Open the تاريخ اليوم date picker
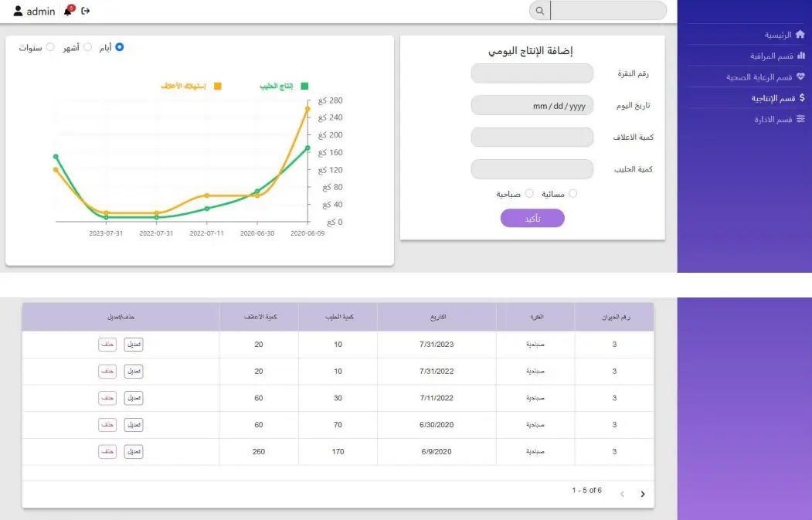 (x=532, y=105)
